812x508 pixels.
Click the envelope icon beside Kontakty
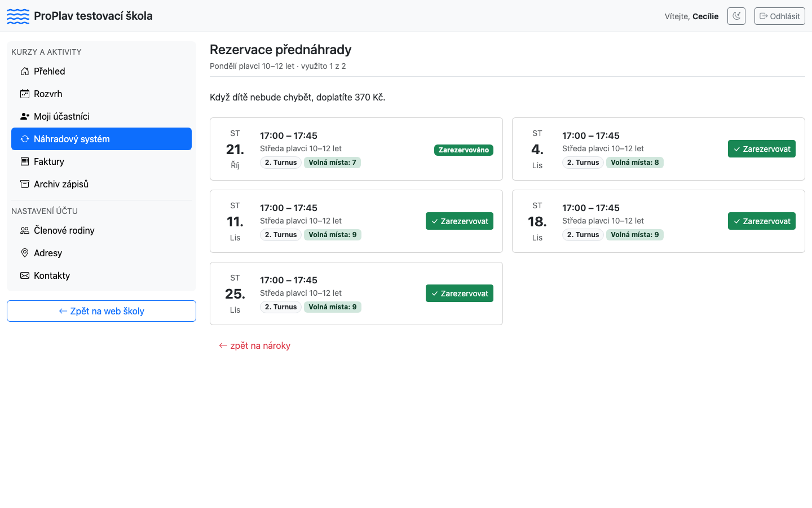point(25,275)
